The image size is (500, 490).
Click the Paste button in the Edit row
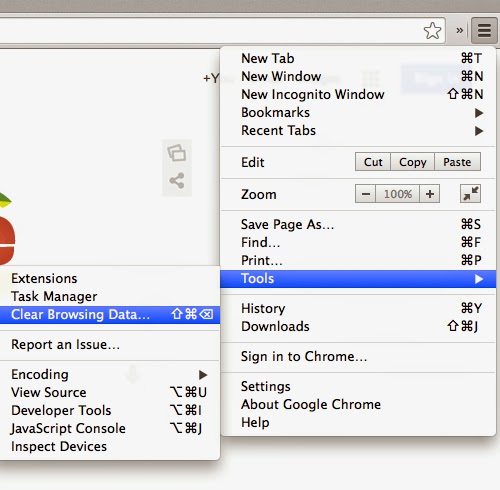click(x=457, y=162)
